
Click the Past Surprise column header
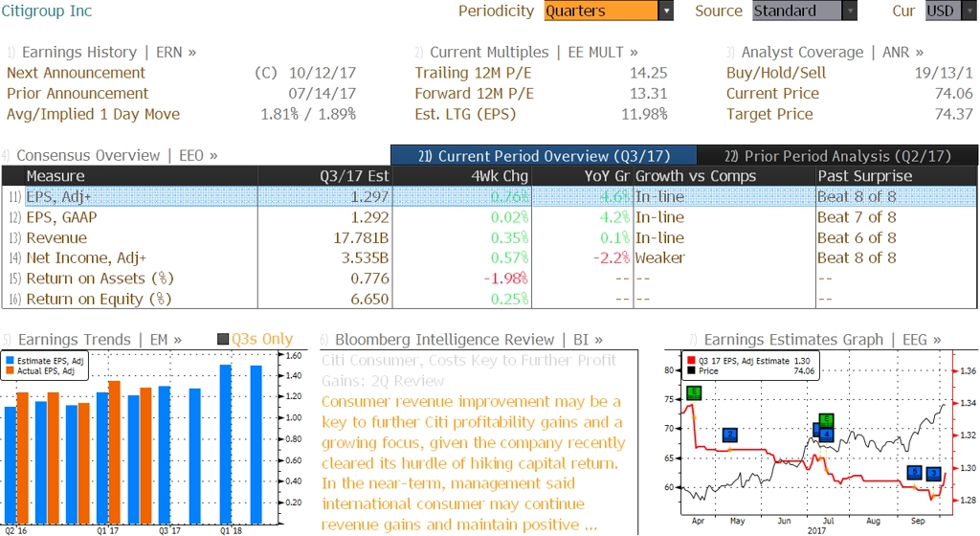896,175
